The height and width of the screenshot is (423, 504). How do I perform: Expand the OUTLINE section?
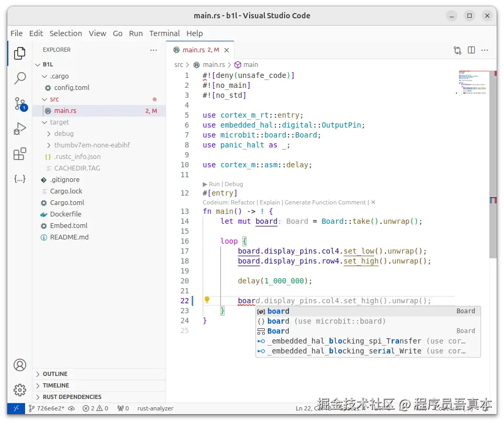(x=99, y=374)
